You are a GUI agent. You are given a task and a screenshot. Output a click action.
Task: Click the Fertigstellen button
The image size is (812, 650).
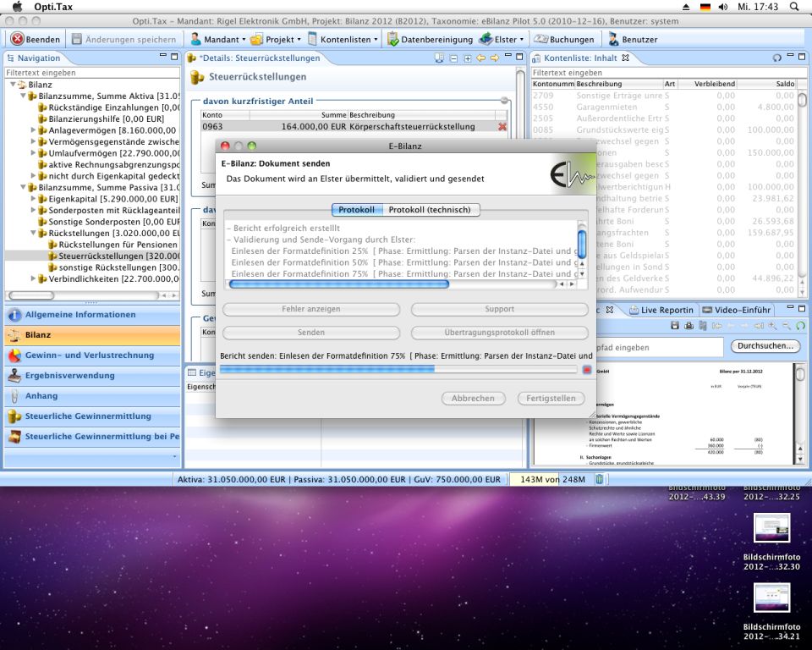pyautogui.click(x=551, y=398)
